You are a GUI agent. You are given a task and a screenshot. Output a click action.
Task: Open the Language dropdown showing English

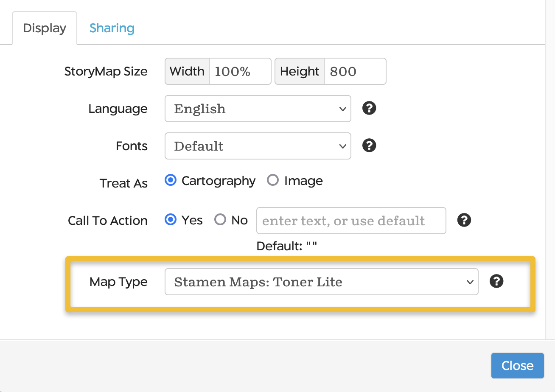point(258,109)
